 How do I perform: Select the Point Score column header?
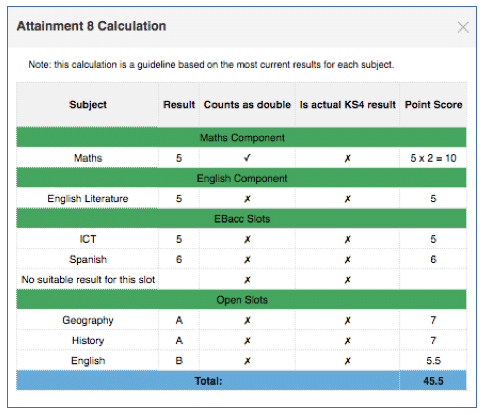pos(433,105)
